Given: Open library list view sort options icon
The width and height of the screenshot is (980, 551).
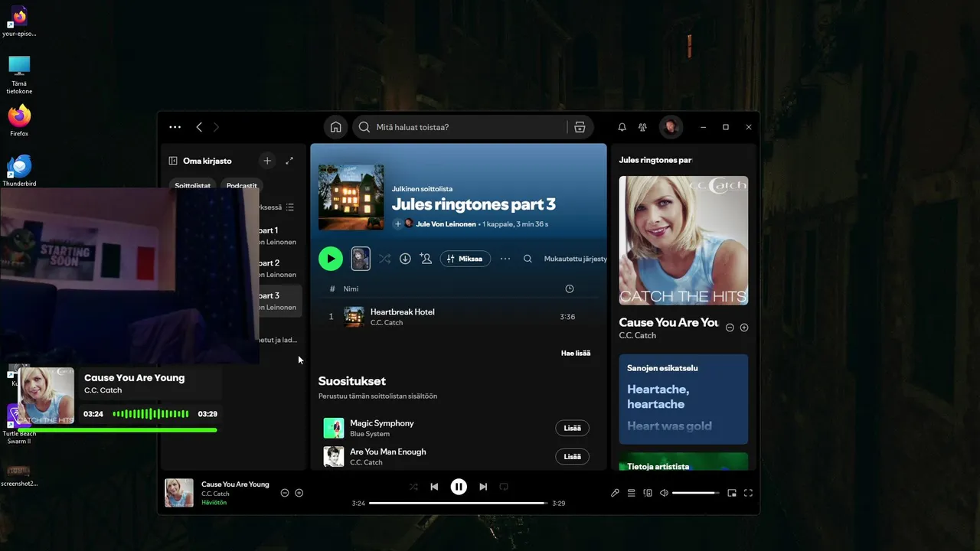Looking at the screenshot, I should click(x=289, y=207).
